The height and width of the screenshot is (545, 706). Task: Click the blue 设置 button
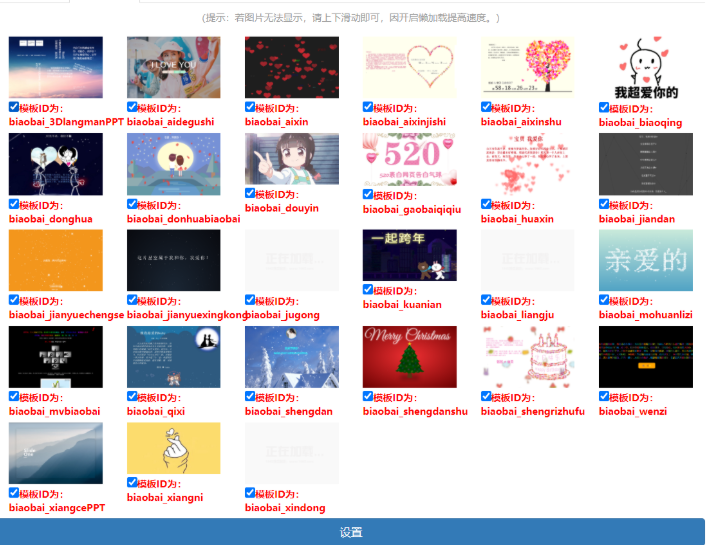(x=352, y=532)
